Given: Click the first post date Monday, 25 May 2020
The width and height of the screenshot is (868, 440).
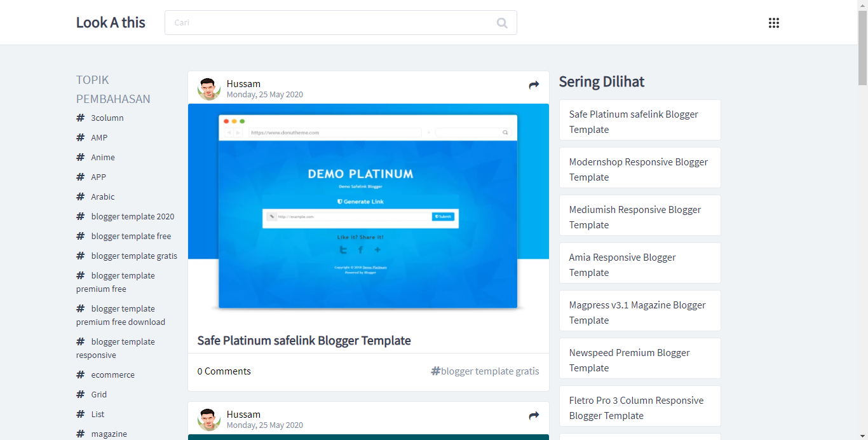Looking at the screenshot, I should (x=265, y=95).
